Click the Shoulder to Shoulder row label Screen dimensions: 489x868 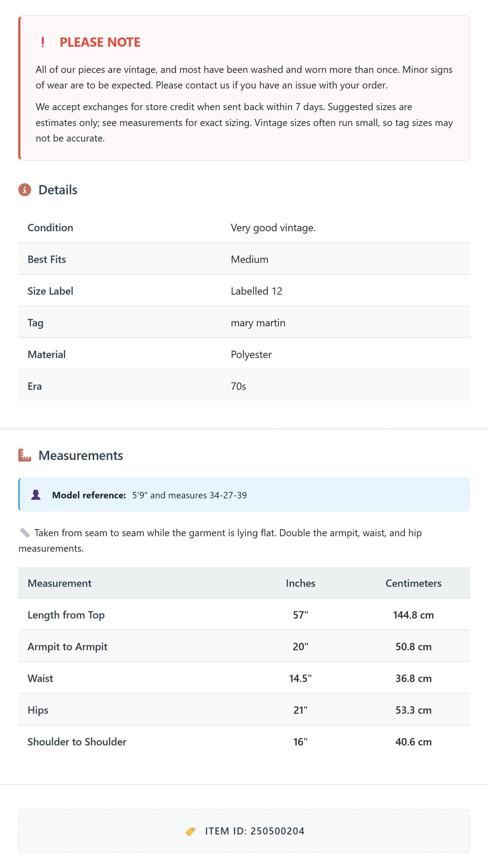[77, 742]
